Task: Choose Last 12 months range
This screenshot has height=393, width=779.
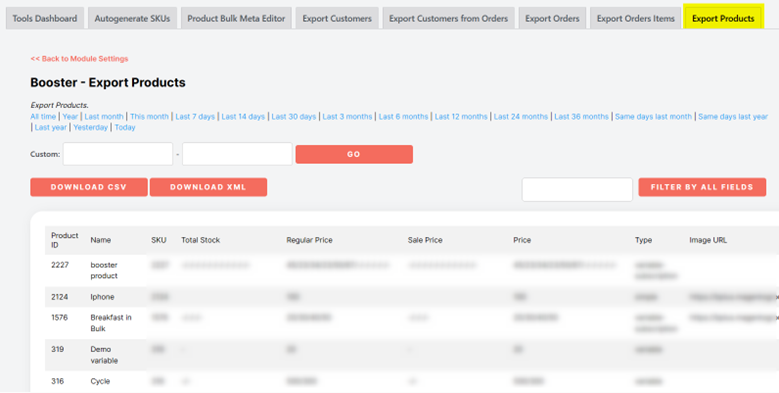Action: (461, 116)
